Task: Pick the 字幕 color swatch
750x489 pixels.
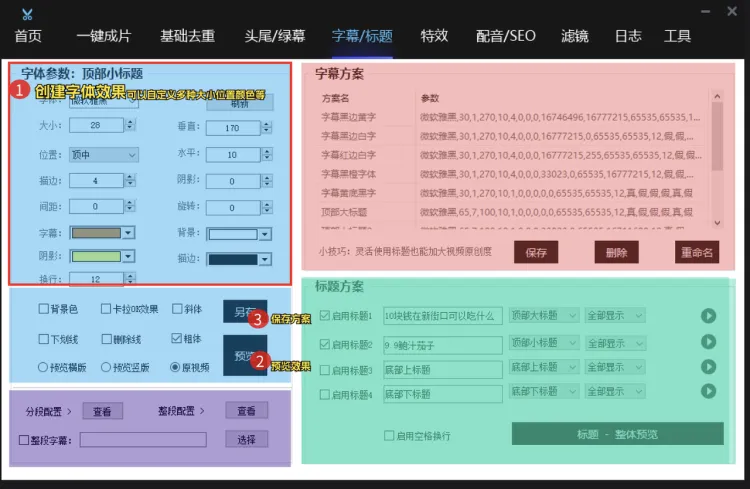Action: 96,233
